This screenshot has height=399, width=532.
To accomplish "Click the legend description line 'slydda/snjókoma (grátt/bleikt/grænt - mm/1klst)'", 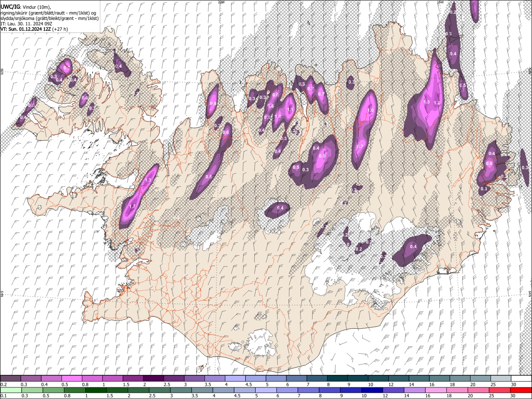I will 49,18.
